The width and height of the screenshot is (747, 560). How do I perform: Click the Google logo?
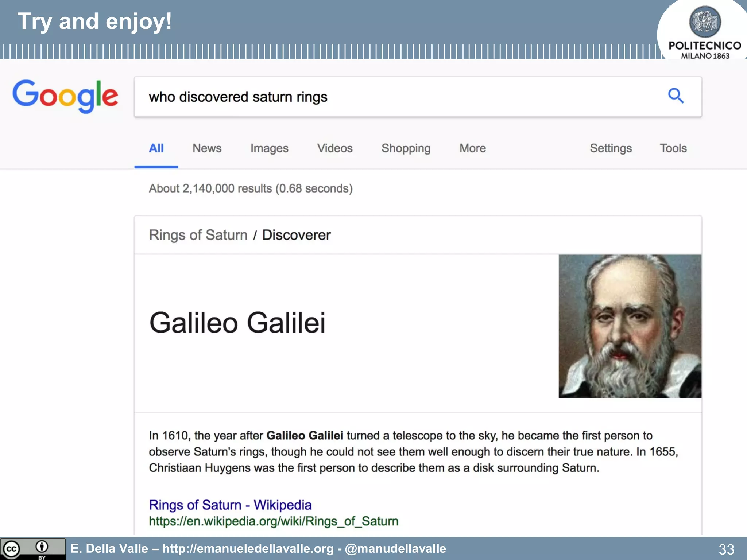66,96
